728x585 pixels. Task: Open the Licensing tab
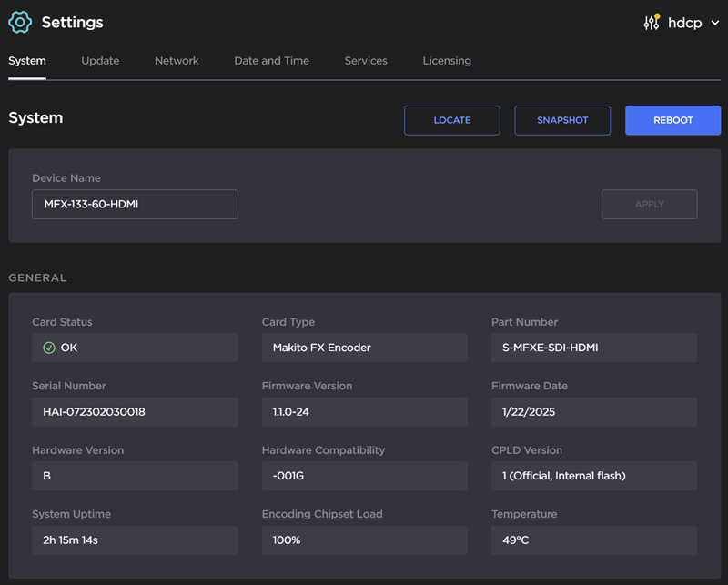(447, 61)
